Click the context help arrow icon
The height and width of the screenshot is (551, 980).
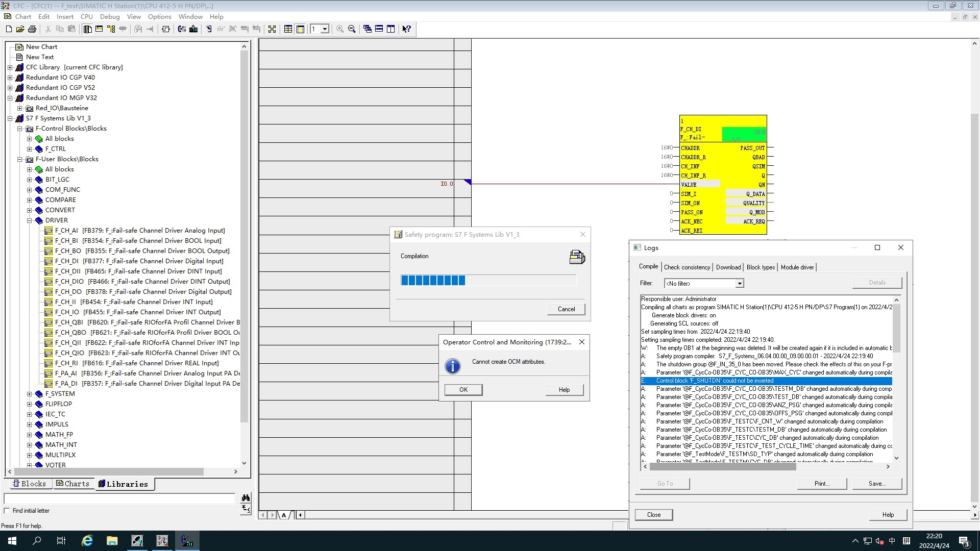pyautogui.click(x=406, y=29)
